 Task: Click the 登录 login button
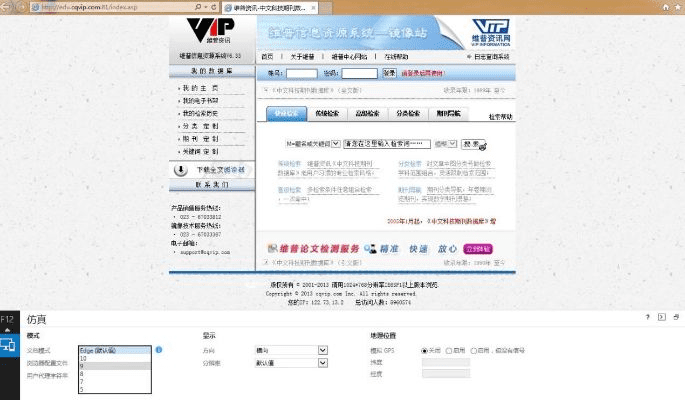point(389,73)
